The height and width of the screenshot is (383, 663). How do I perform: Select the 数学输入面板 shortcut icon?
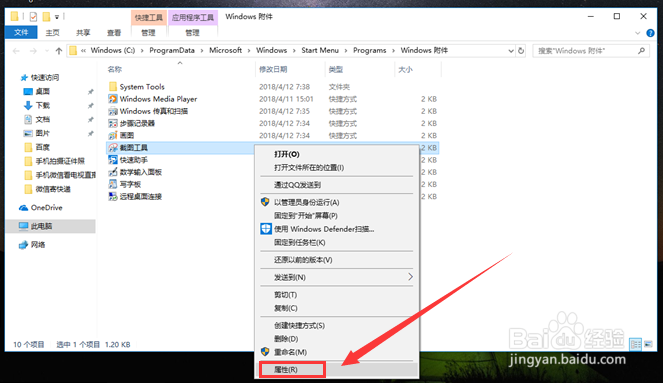point(112,172)
